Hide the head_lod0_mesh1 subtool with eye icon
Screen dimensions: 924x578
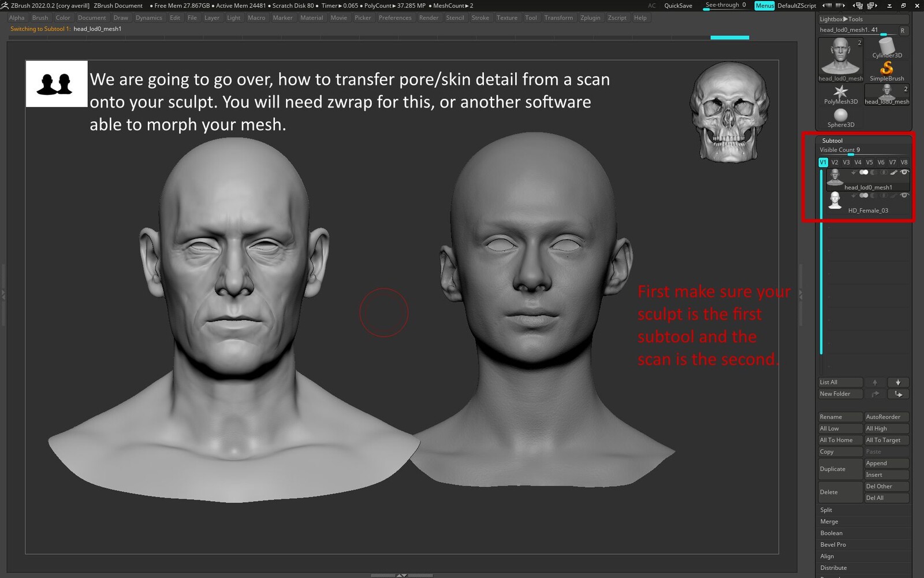click(x=904, y=172)
